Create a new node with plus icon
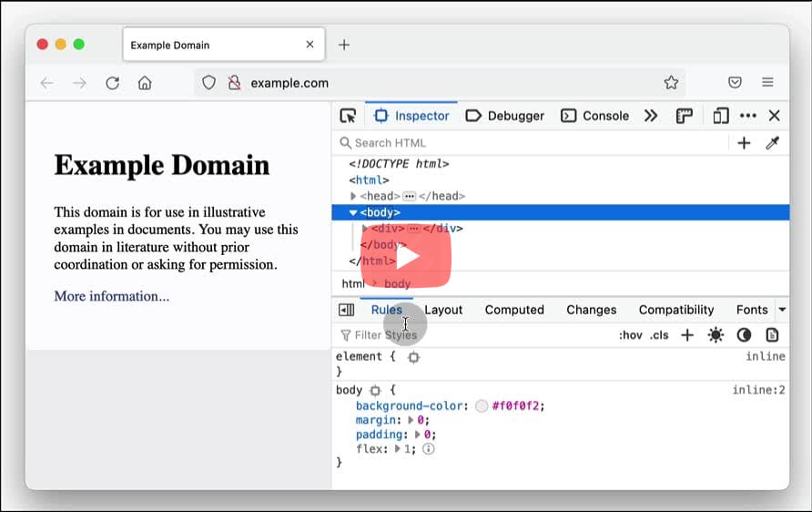This screenshot has height=512, width=812. [744, 143]
